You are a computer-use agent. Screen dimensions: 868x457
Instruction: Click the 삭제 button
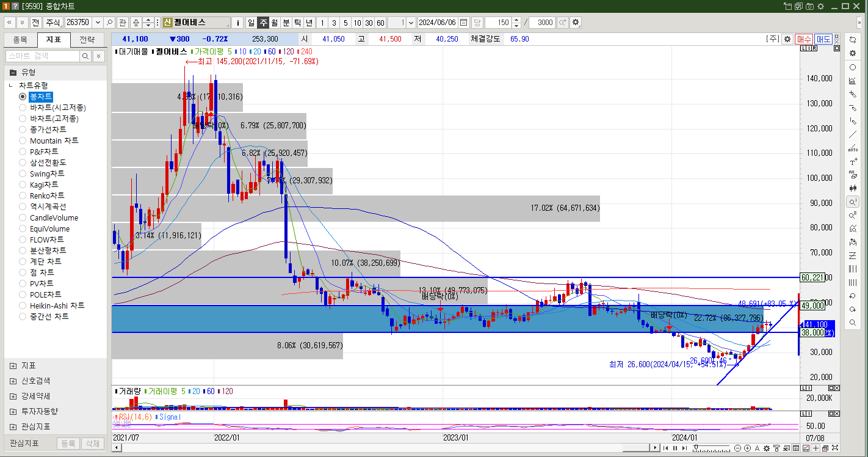[92, 444]
